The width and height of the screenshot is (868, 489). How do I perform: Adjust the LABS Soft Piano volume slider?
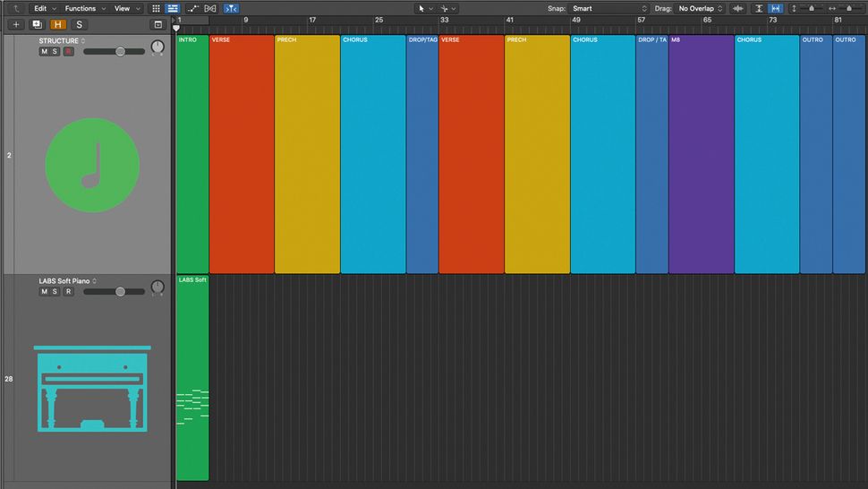(x=114, y=291)
